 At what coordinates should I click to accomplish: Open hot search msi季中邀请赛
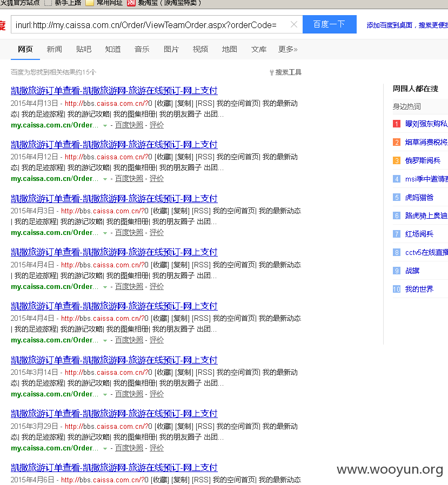[x=426, y=179]
